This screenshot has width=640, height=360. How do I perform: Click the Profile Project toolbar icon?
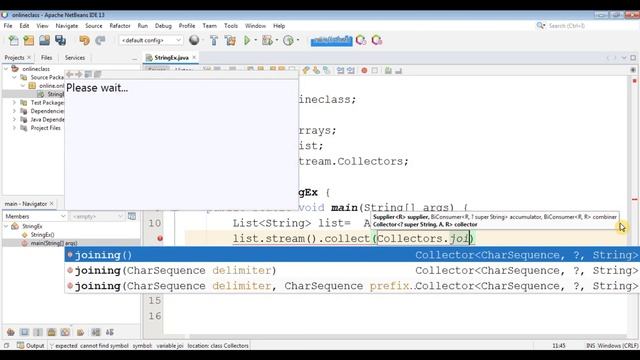pos(289,40)
